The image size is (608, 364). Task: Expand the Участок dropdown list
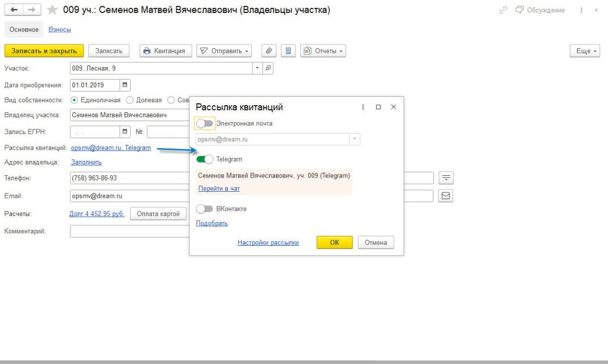coord(257,68)
